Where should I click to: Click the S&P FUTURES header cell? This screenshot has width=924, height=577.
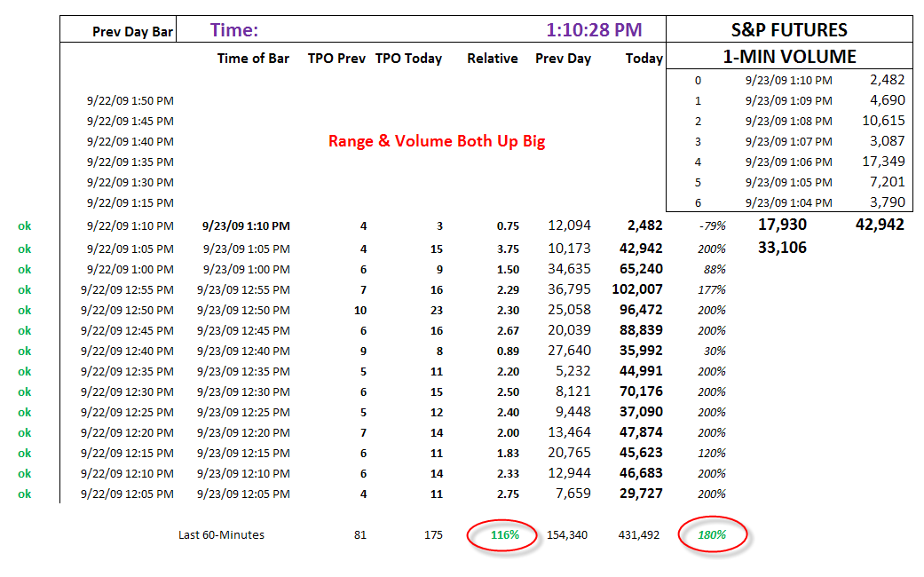pyautogui.click(x=789, y=29)
